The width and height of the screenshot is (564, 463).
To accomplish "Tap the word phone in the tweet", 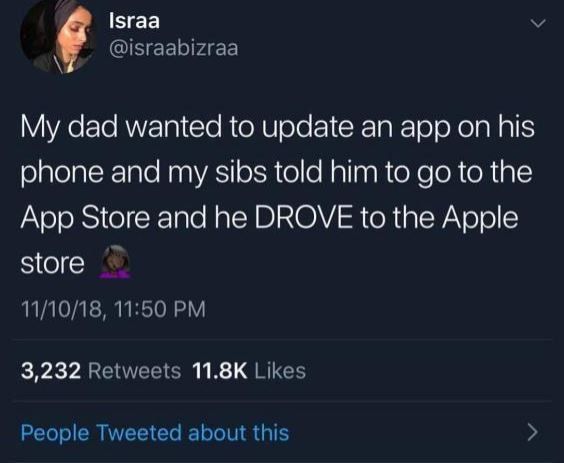I will point(63,174).
